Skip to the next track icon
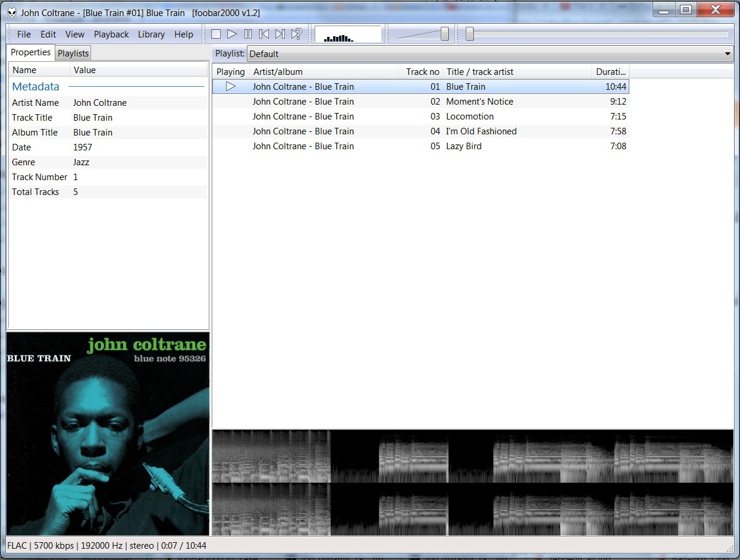Screen dimensions: 740x560 pos(280,34)
